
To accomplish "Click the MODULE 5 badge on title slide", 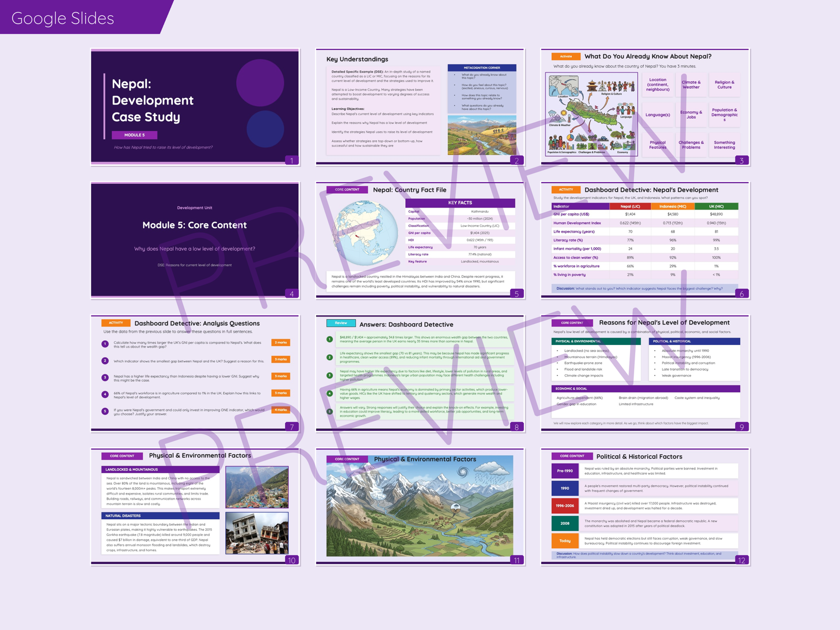I will tap(134, 135).
